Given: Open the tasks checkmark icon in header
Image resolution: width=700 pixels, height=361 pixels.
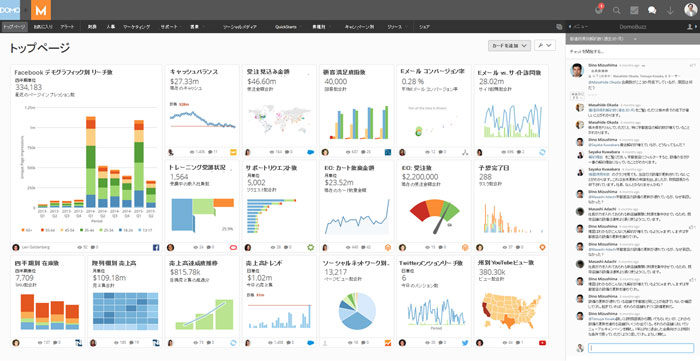Looking at the screenshot, I should pyautogui.click(x=634, y=10).
